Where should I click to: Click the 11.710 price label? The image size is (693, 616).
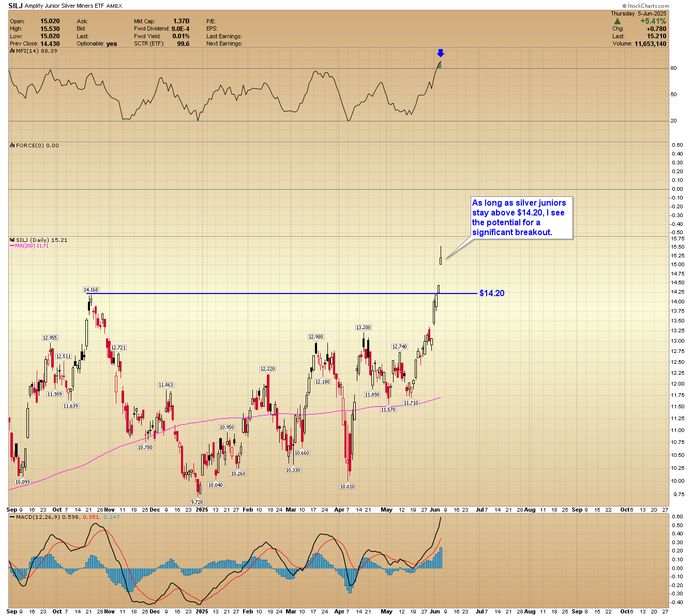411,403
